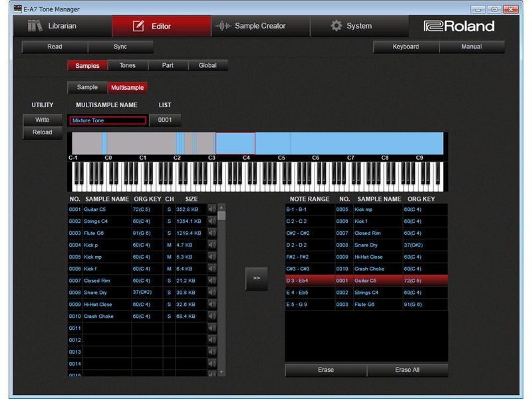Click speaker icon in empty row 0014
The image size is (532, 399).
[212, 364]
